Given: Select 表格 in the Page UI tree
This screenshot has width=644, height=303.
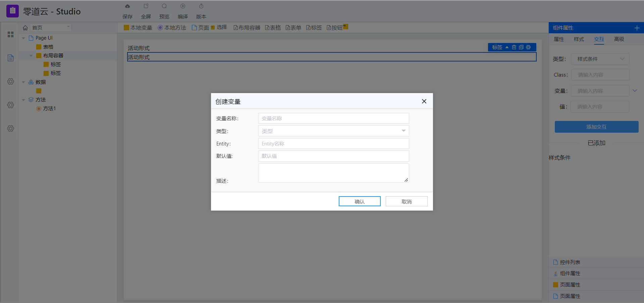Looking at the screenshot, I should [x=48, y=47].
